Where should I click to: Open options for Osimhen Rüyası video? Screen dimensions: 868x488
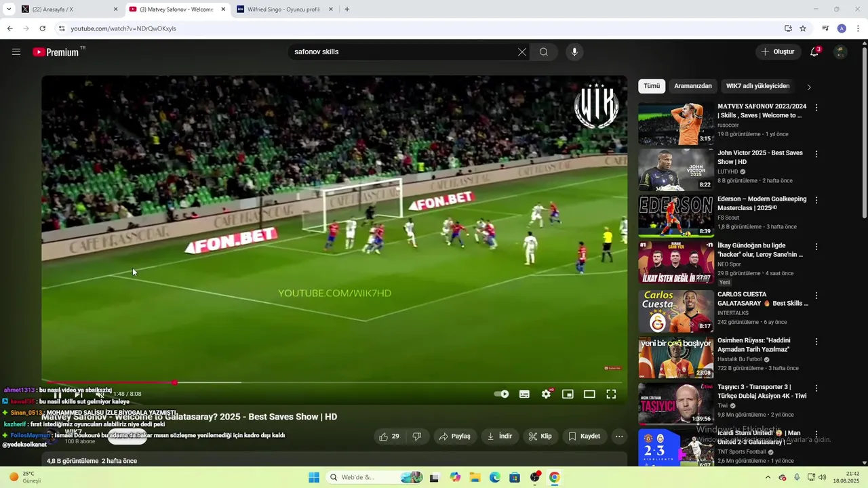(x=816, y=342)
